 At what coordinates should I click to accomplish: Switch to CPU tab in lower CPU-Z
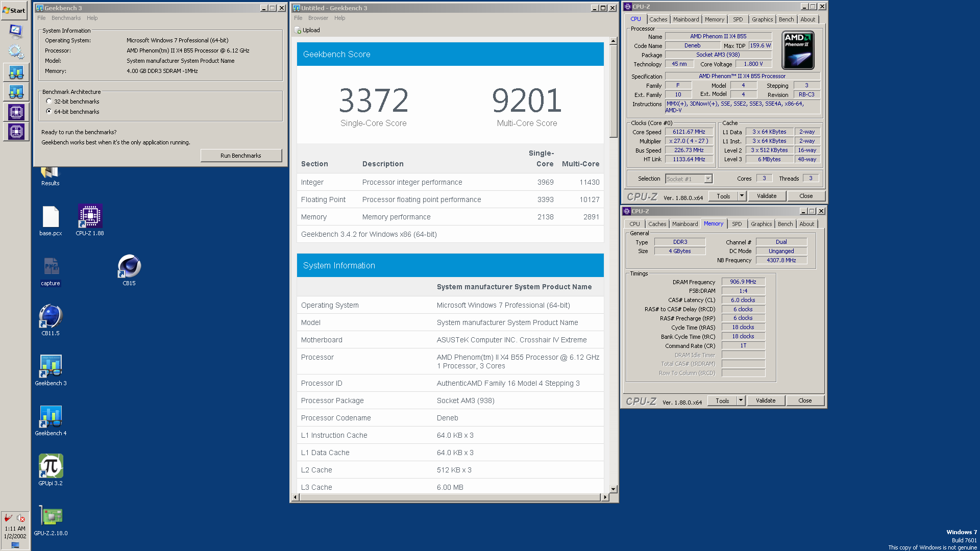coord(634,224)
